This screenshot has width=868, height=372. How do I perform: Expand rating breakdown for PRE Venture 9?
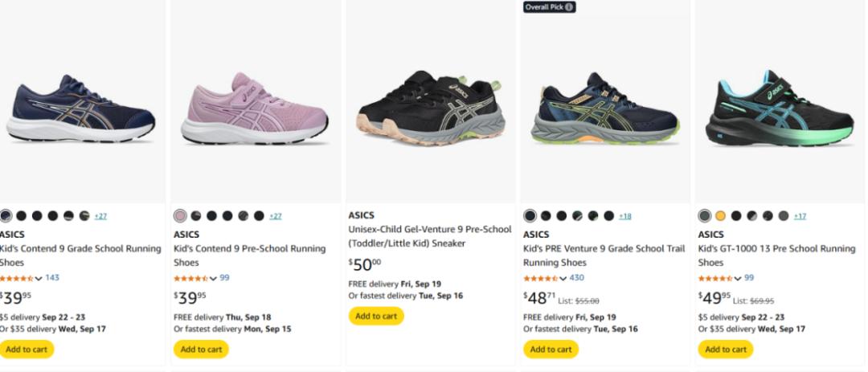(563, 279)
